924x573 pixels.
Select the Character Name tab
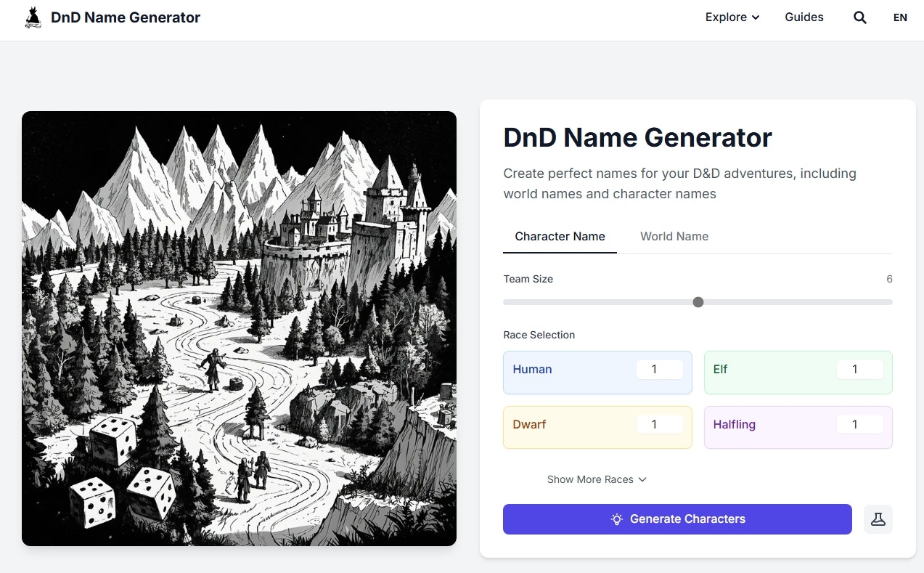[560, 236]
